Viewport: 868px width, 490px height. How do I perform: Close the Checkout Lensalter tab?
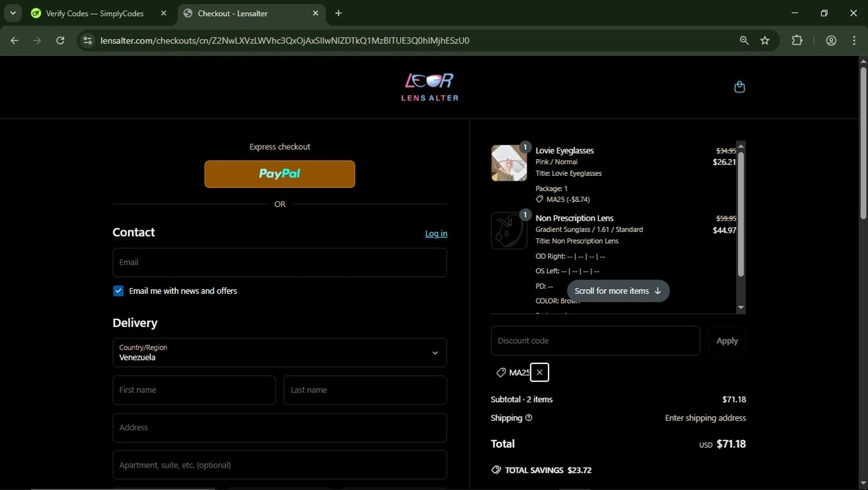[315, 13]
